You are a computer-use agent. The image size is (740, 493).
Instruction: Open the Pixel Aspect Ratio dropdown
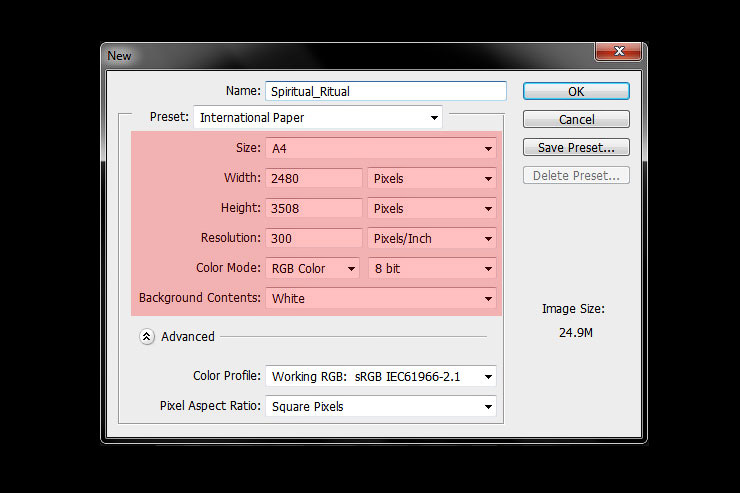[381, 407]
